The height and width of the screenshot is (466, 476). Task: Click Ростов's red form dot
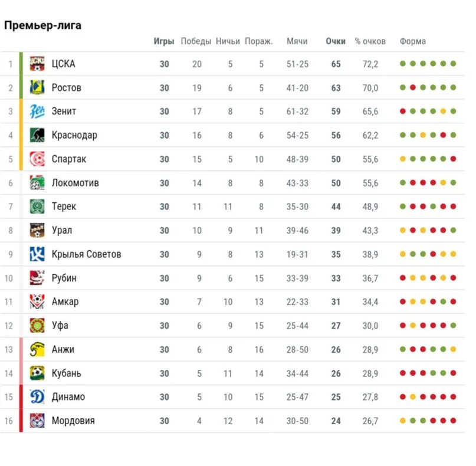coord(413,87)
